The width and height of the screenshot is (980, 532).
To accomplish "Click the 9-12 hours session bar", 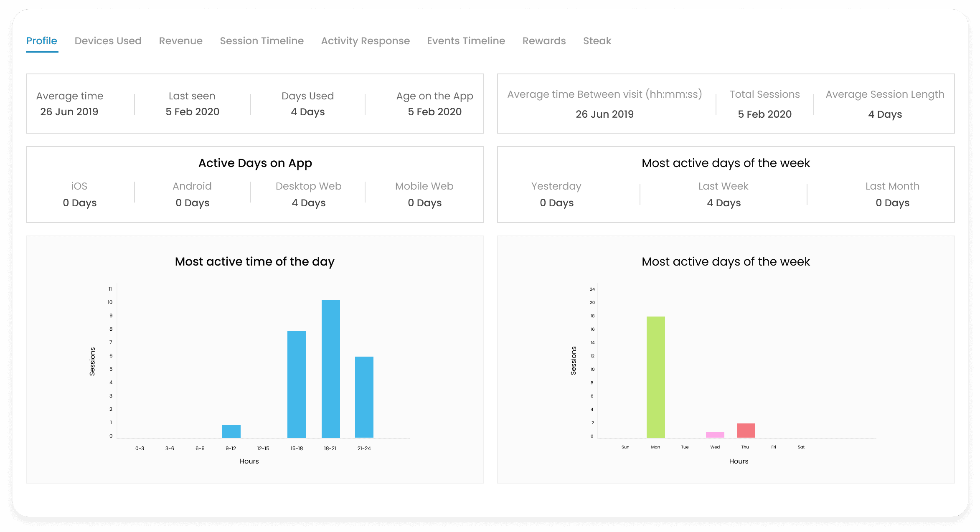I will 231,430.
